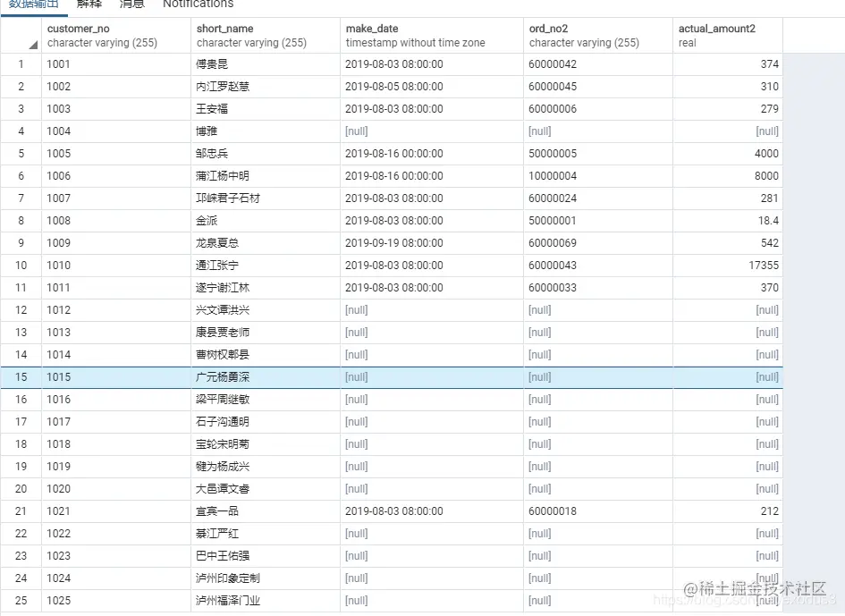Click the select-all corner triangle

pos(33,45)
